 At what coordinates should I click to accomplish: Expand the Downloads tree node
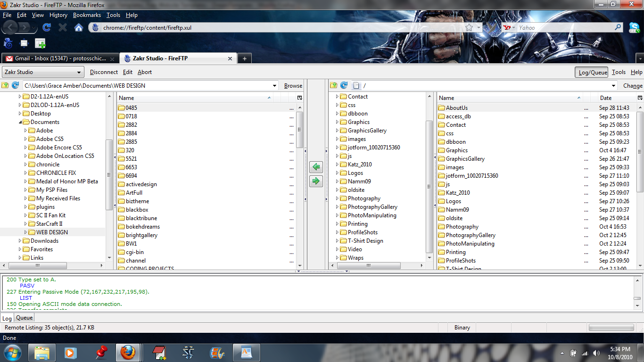coord(20,241)
